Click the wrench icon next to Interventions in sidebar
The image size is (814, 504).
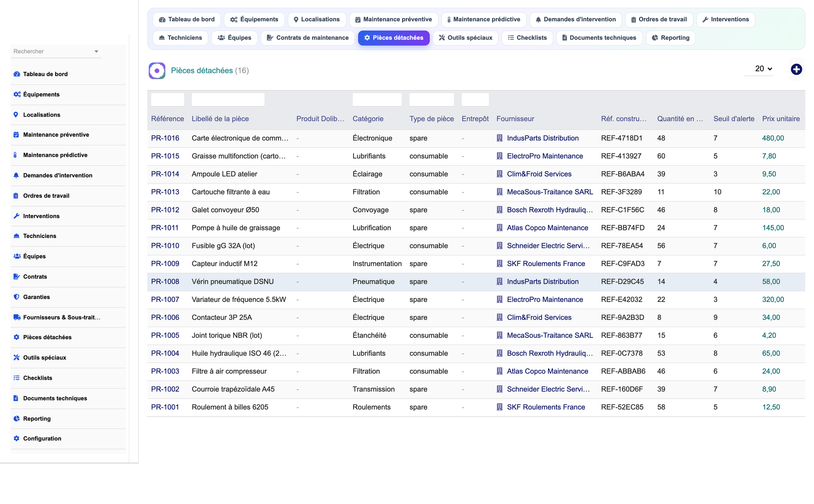tap(16, 216)
